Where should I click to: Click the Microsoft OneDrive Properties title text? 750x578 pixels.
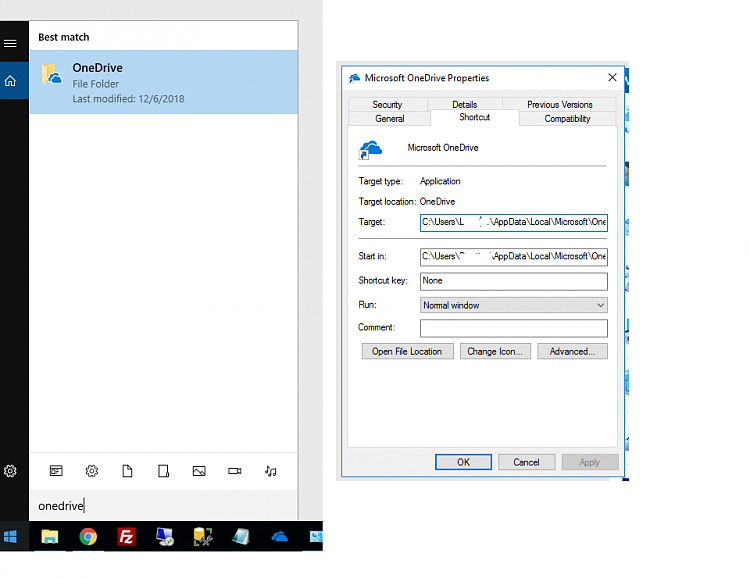[427, 78]
